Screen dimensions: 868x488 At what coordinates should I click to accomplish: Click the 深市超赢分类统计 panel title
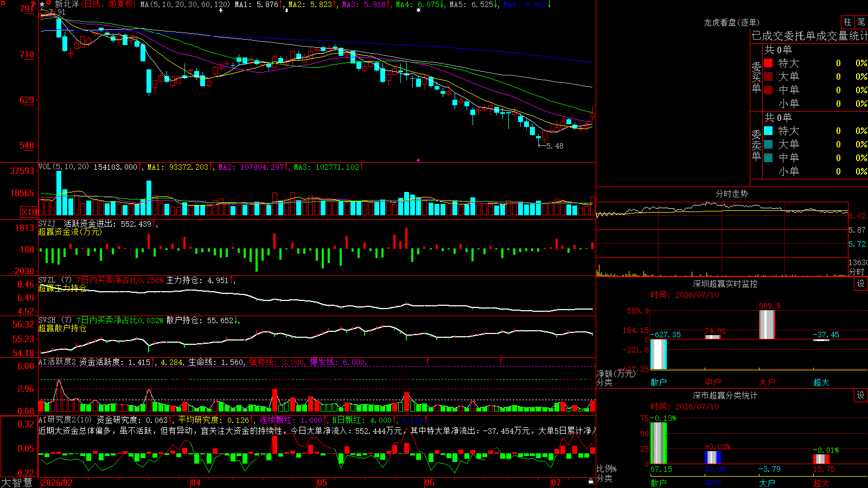pos(725,395)
